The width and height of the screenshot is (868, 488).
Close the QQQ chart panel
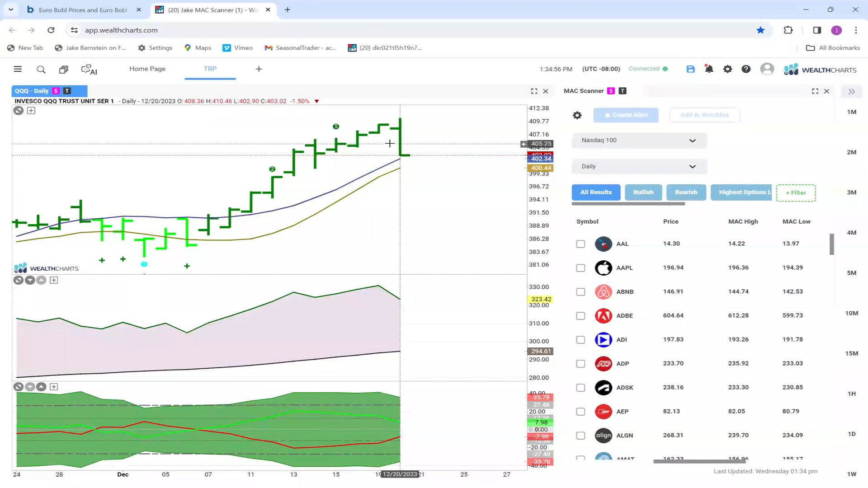(546, 91)
